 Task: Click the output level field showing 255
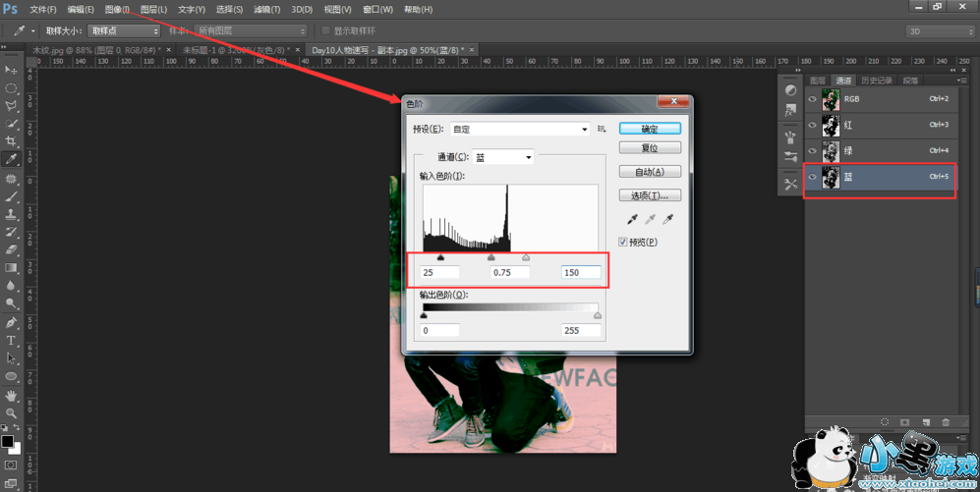click(581, 330)
